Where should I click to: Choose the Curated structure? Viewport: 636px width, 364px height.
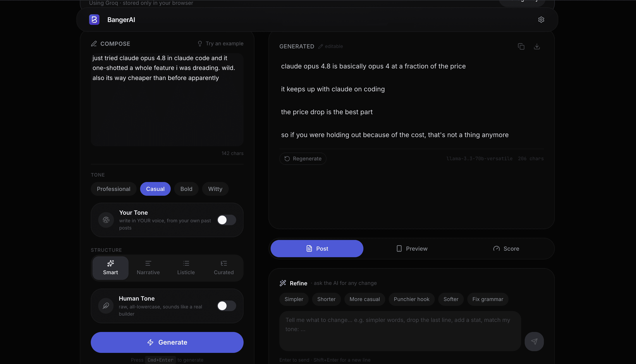click(224, 268)
